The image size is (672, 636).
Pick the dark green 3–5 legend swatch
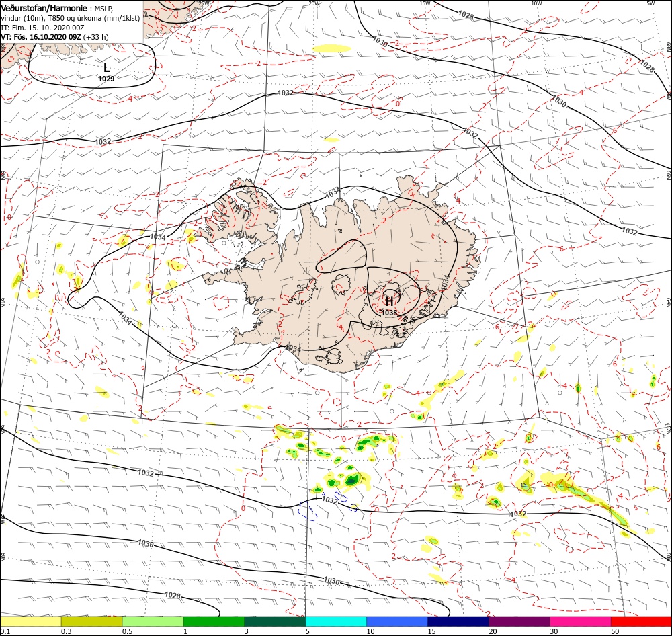275,621
